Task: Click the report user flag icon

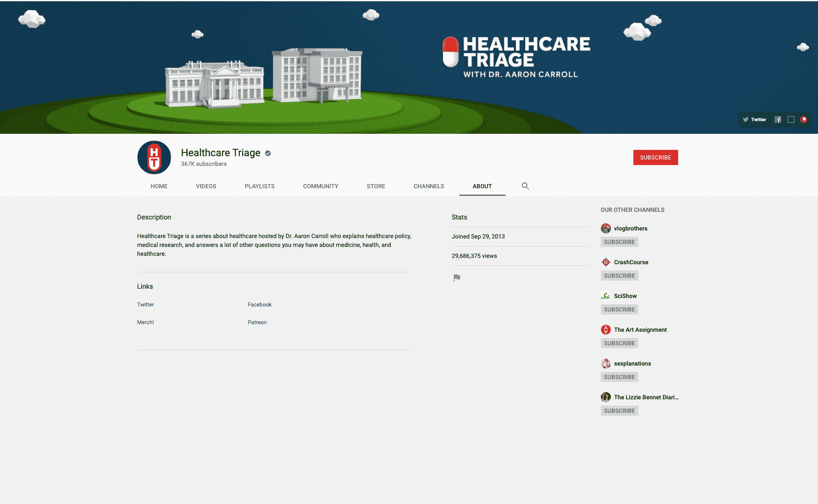Action: 457,278
